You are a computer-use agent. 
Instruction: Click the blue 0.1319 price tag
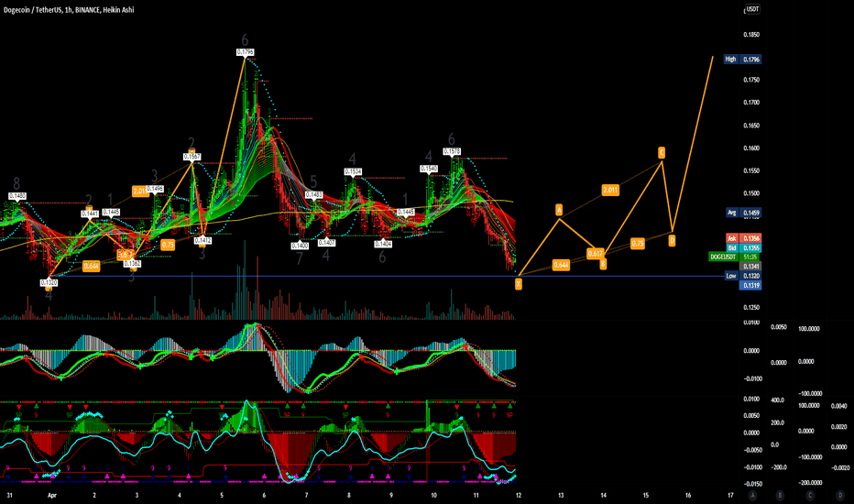click(x=750, y=285)
